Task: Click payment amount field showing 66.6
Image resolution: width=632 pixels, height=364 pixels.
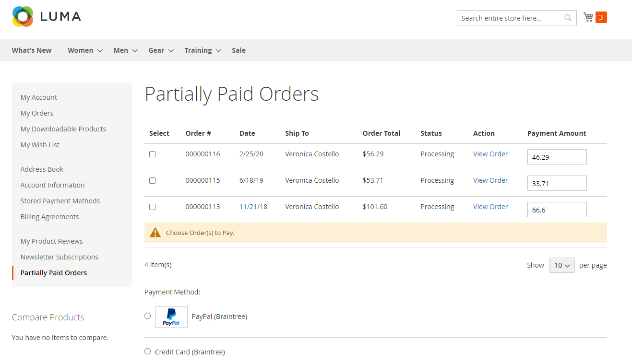Action: 557,210
